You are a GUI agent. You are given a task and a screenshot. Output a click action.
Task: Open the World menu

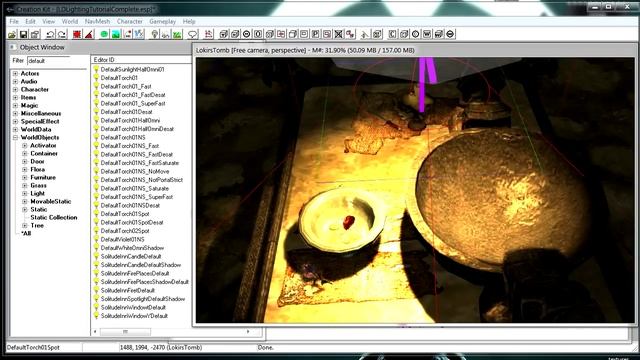(x=70, y=21)
